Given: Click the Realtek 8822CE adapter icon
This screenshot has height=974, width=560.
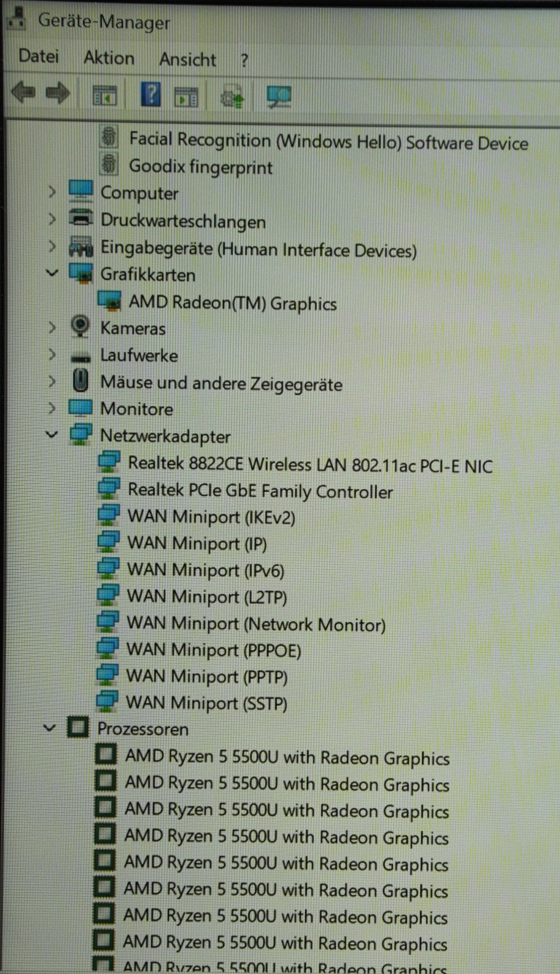Looking at the screenshot, I should point(109,461).
